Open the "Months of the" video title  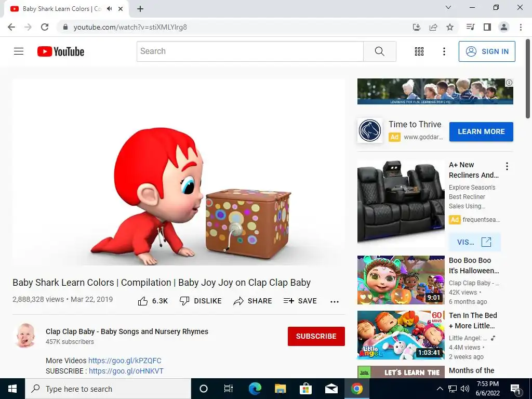pyautogui.click(x=472, y=370)
